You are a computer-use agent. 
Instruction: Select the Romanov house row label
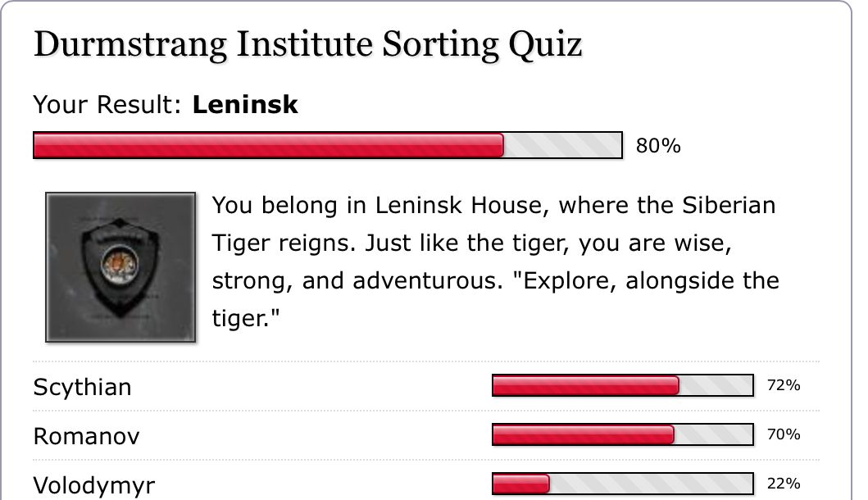point(86,436)
